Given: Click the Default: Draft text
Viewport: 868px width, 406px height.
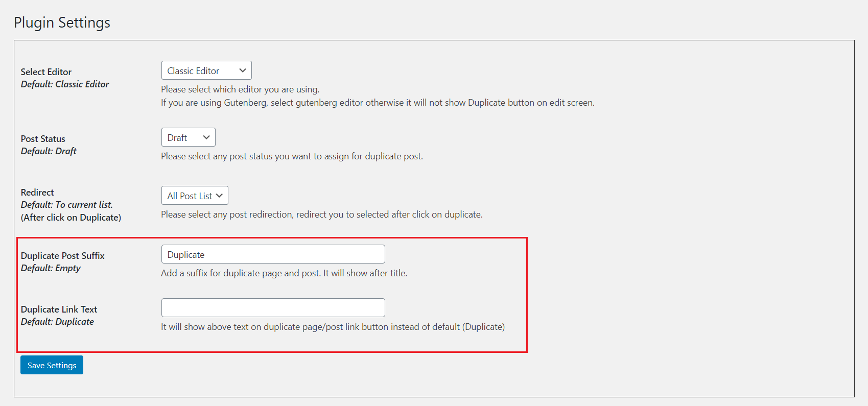Looking at the screenshot, I should pos(49,151).
